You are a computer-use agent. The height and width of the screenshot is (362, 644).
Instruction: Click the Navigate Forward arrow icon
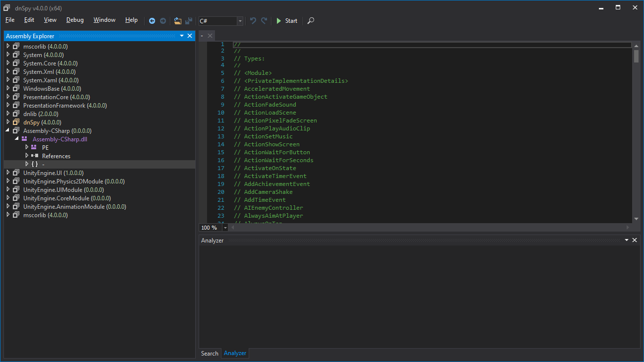pyautogui.click(x=162, y=21)
